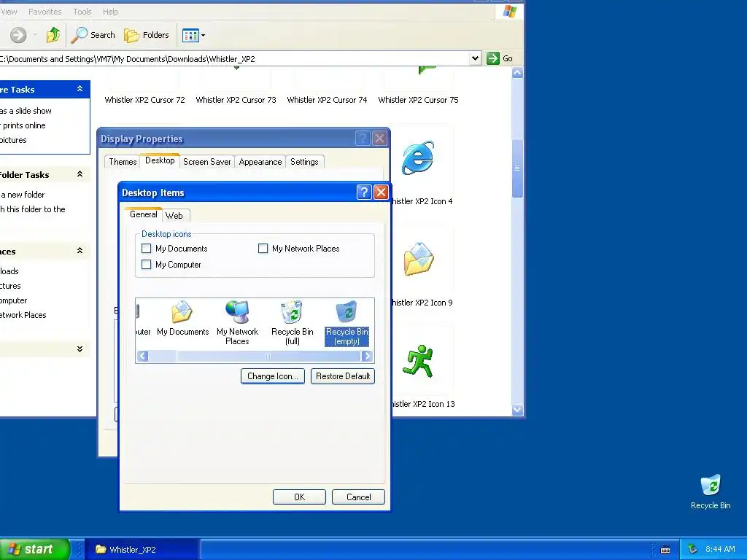Image resolution: width=747 pixels, height=560 pixels.
Task: Enable the My Computer checkbox
Action: point(146,264)
